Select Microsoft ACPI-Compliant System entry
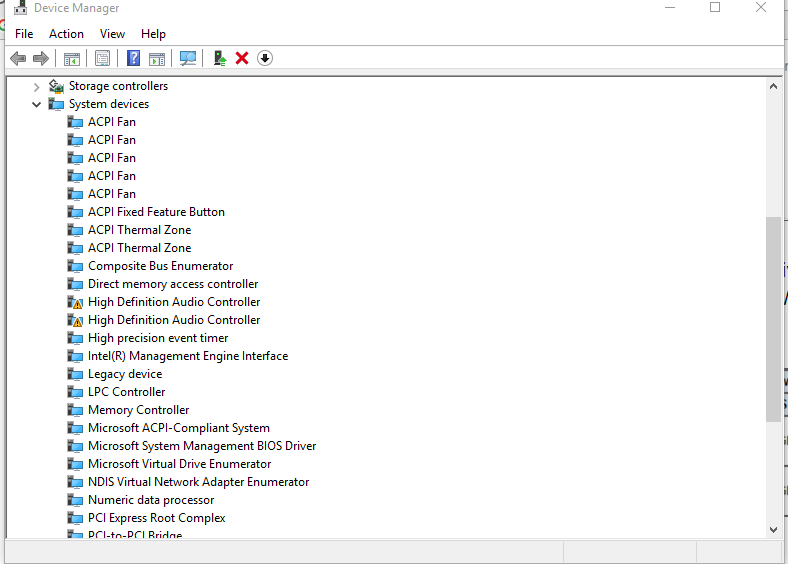788x564 pixels. click(179, 428)
